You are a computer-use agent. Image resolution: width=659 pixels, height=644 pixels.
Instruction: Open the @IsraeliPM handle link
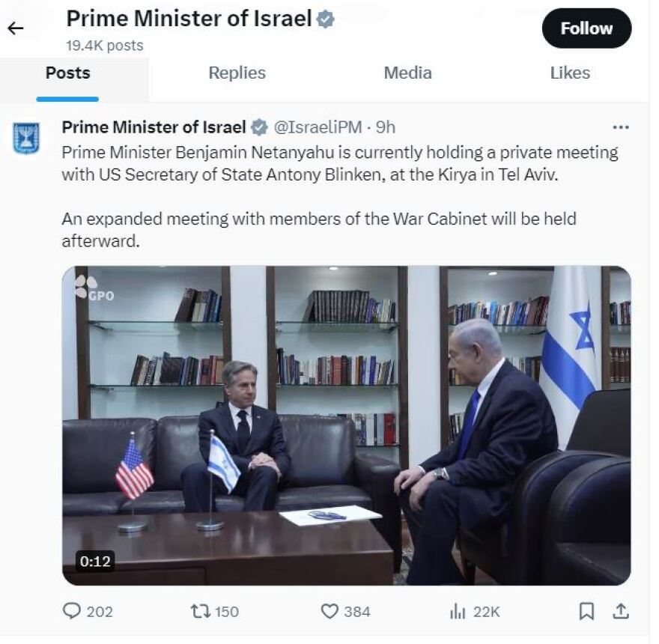pos(318,127)
